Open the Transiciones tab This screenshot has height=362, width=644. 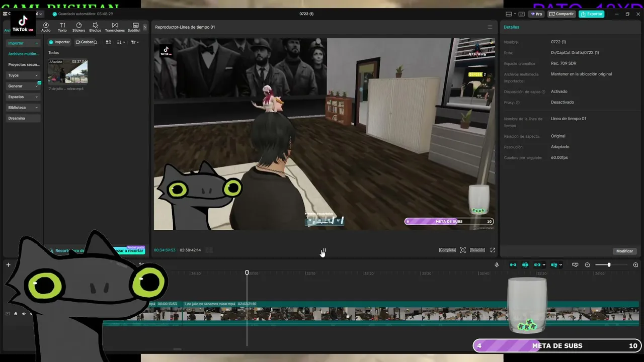click(x=115, y=27)
